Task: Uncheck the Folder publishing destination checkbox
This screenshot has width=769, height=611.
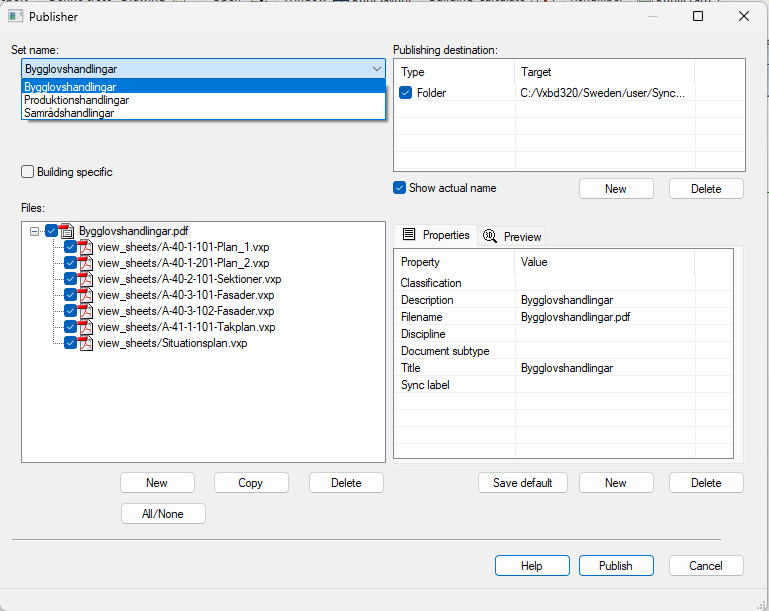Action: (406, 93)
